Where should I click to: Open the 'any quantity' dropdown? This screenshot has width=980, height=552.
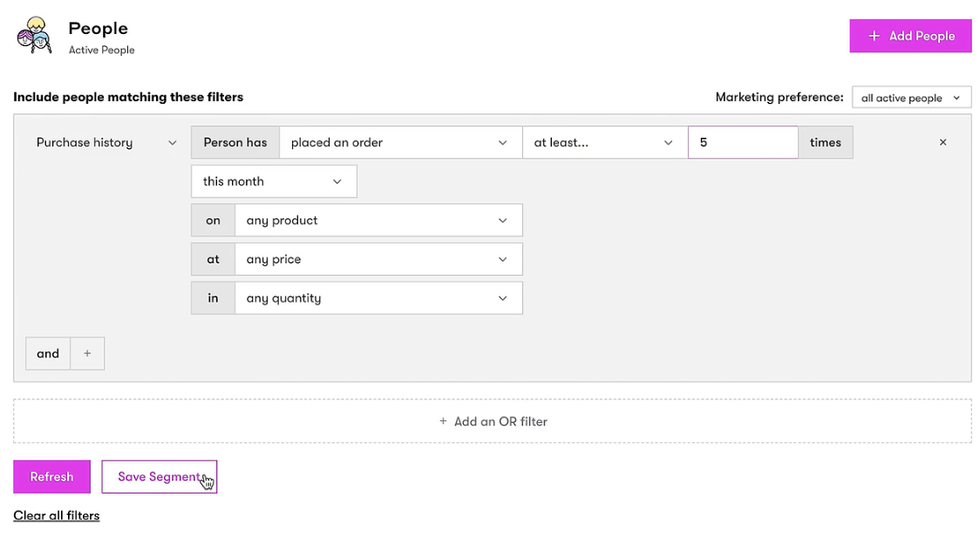[378, 298]
